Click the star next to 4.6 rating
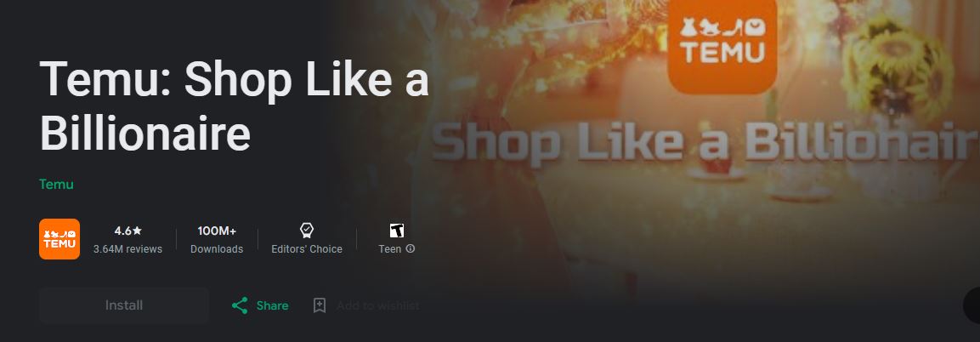This screenshot has width=980, height=342. (138, 231)
